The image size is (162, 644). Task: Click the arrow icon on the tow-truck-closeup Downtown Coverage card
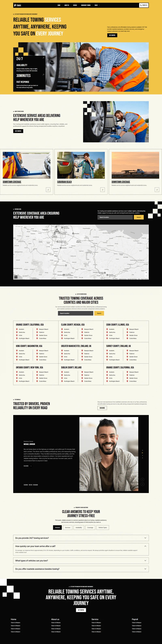coord(48,190)
